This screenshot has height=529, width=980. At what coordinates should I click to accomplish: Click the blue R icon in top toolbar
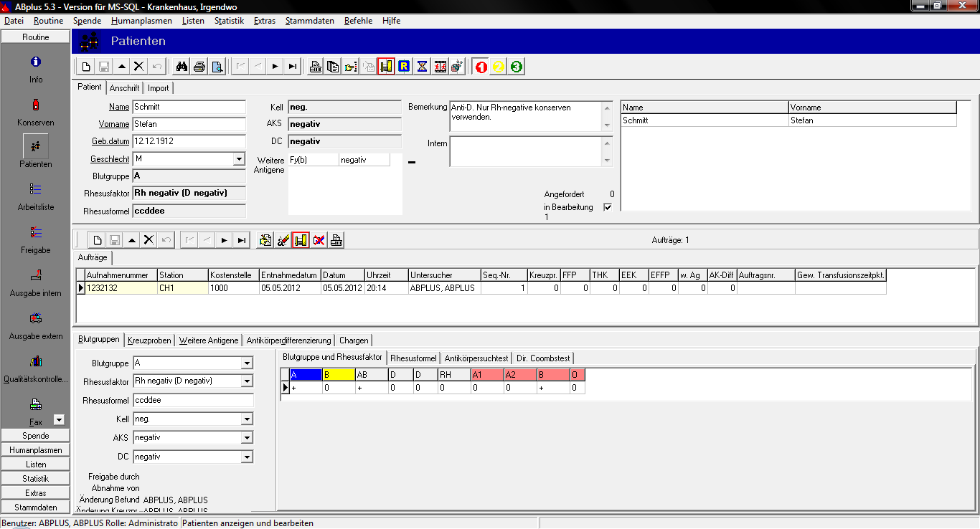click(x=404, y=67)
